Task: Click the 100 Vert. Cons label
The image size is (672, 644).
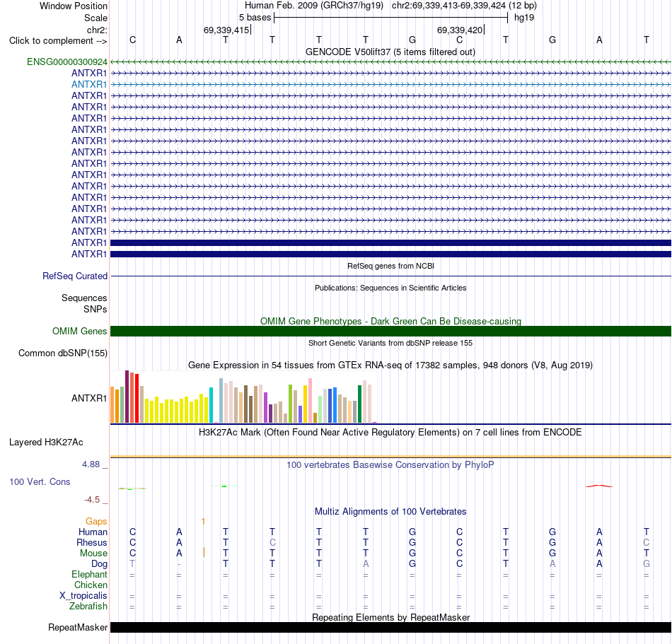Action: click(40, 481)
